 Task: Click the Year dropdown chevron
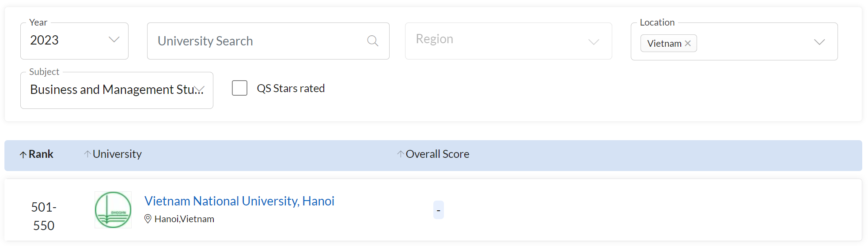[x=114, y=40]
